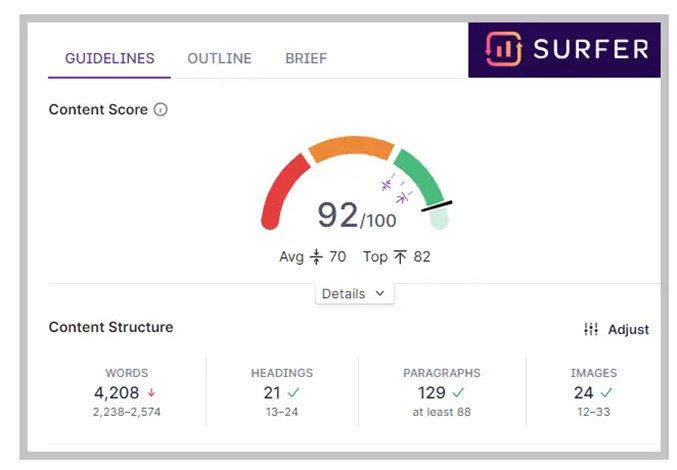677x470 pixels.
Task: Click the Words count 4,208
Action: pyautogui.click(x=118, y=393)
